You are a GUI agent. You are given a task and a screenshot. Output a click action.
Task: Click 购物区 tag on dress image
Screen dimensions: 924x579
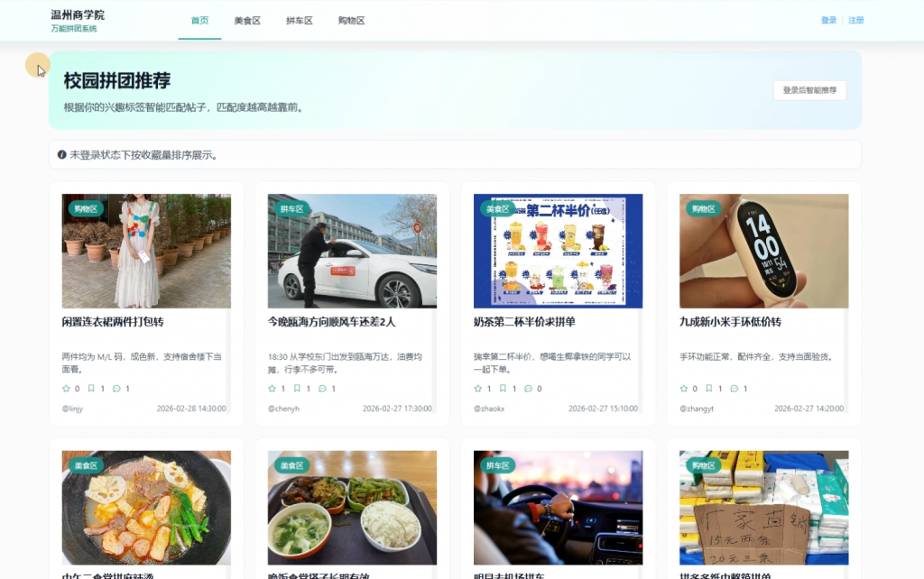(x=86, y=208)
